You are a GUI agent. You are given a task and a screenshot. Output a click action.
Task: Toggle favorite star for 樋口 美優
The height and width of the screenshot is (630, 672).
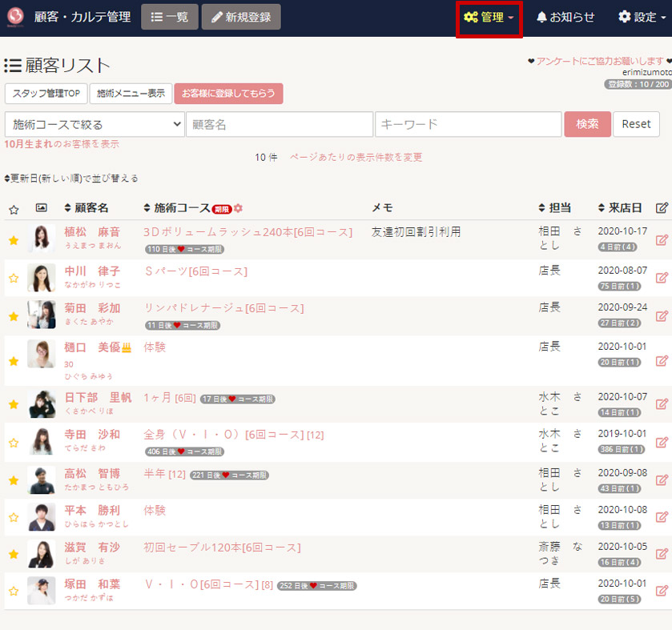click(x=14, y=361)
